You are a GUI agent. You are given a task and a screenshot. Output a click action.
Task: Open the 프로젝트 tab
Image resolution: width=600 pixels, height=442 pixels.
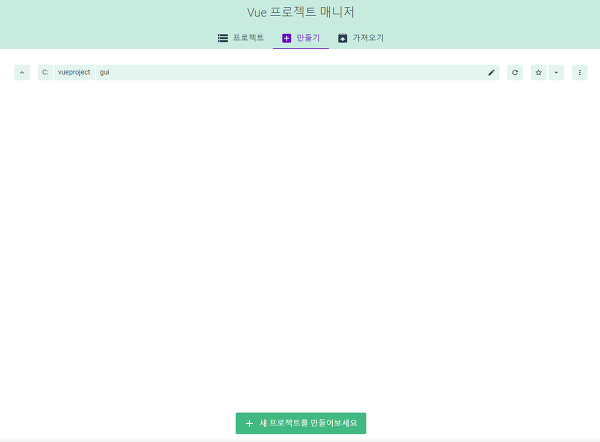pos(241,38)
